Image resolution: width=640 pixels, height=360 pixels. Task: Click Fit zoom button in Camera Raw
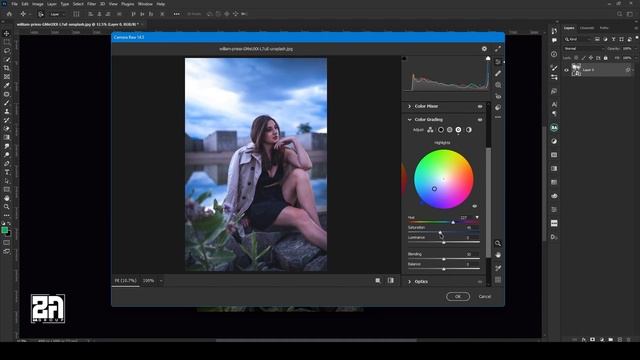(125, 281)
